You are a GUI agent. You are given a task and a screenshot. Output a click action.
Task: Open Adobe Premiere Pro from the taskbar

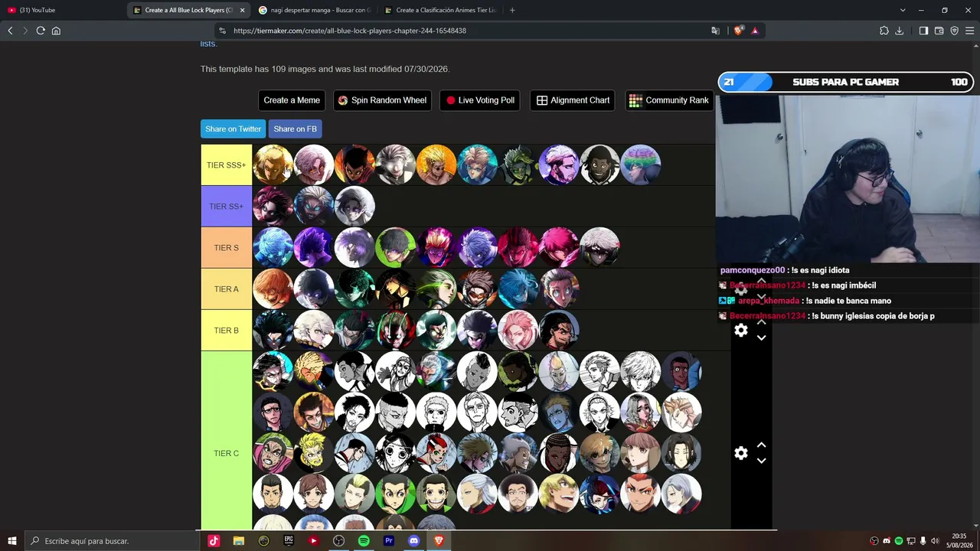pyautogui.click(x=389, y=541)
